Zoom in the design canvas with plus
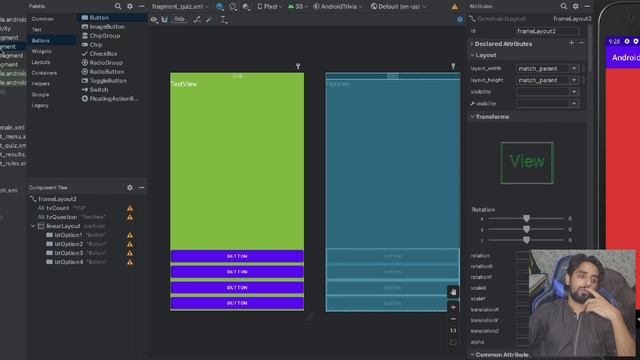The width and height of the screenshot is (640, 360). [453, 307]
